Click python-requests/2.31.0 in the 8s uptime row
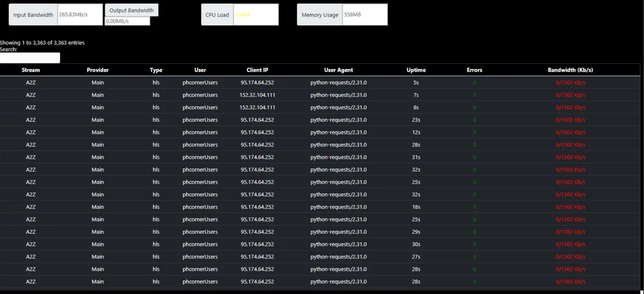The height and width of the screenshot is (294, 644). point(338,107)
